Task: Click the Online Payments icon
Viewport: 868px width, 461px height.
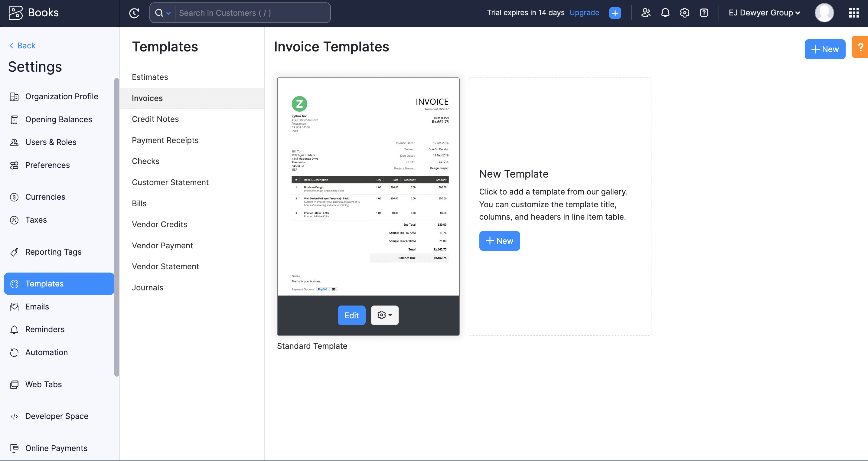Action: click(14, 448)
